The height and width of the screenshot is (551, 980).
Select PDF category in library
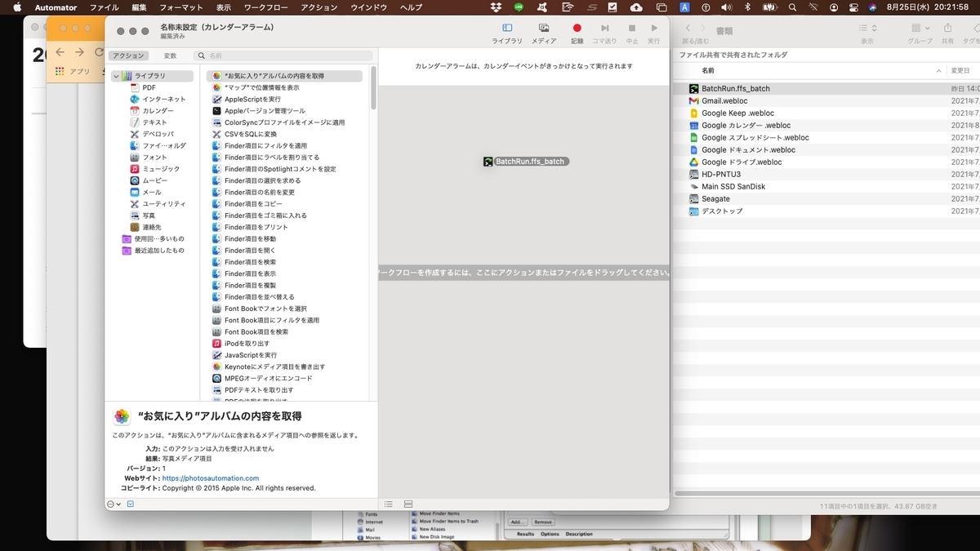tap(149, 87)
